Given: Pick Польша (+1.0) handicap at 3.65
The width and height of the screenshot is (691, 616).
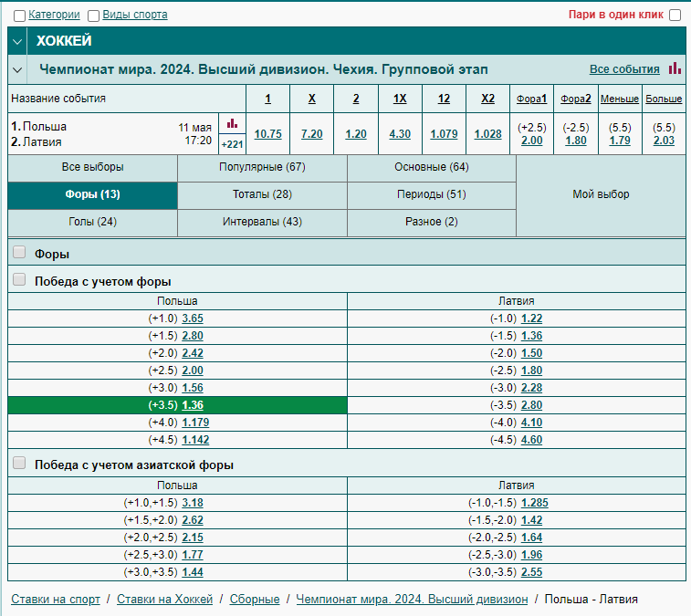Looking at the screenshot, I should pos(193,318).
